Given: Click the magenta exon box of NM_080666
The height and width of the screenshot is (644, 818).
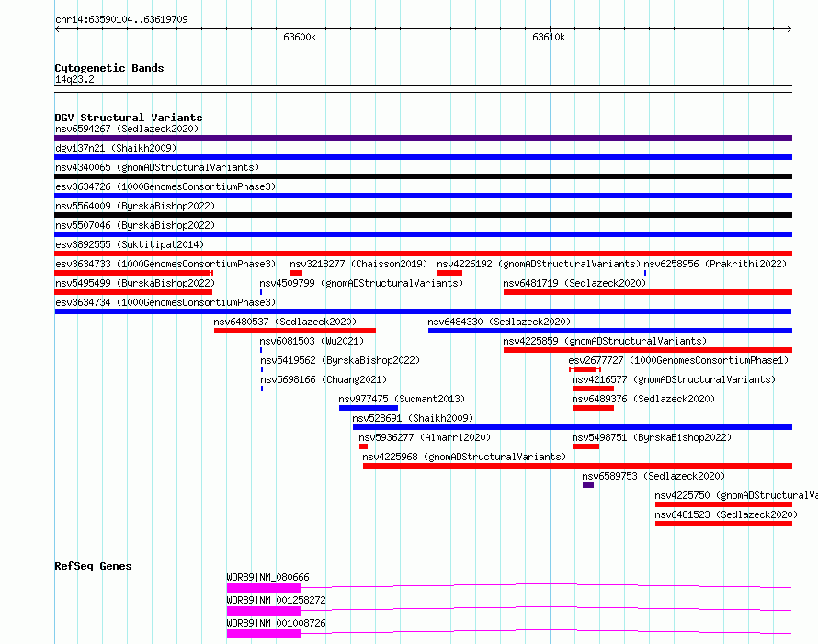Looking at the screenshot, I should (x=264, y=588).
